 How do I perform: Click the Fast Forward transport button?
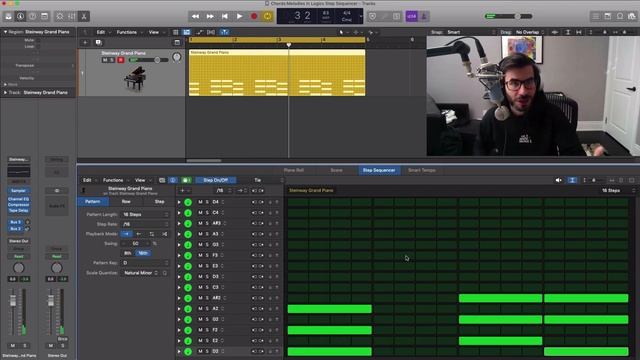pyautogui.click(x=210, y=16)
